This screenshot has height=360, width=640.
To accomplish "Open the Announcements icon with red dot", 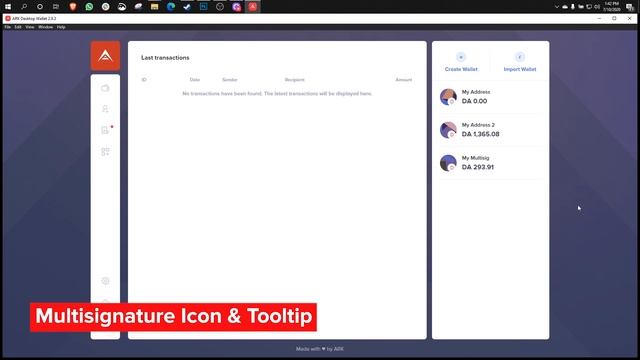I will coord(106,130).
